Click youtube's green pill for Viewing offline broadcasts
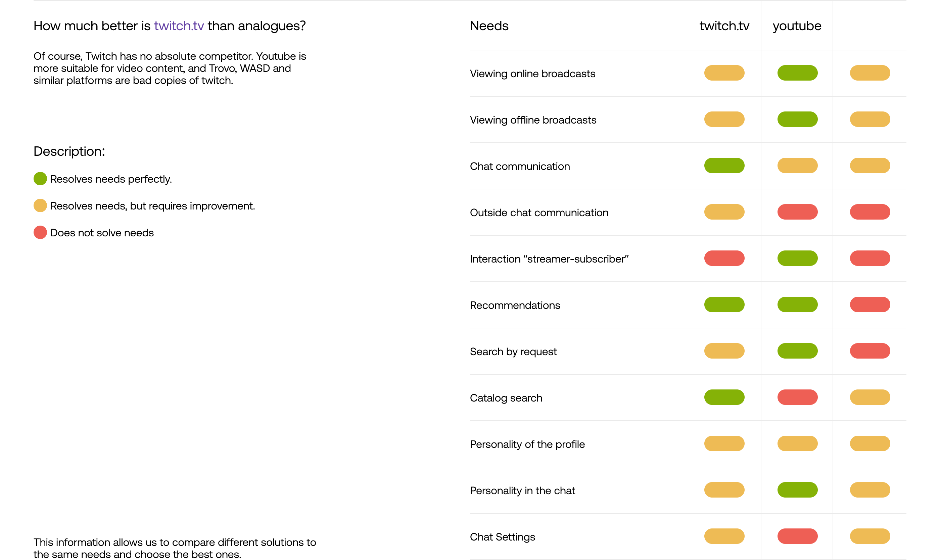The width and height of the screenshot is (940, 560). click(x=797, y=119)
